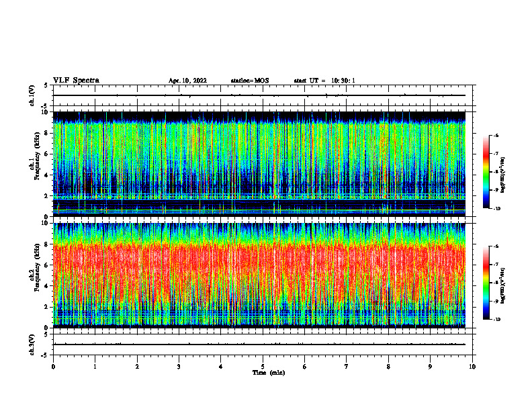Click the "-10" tick on ch.1 colorbar
Viewport: 532px width, 411px height.
tap(497, 209)
